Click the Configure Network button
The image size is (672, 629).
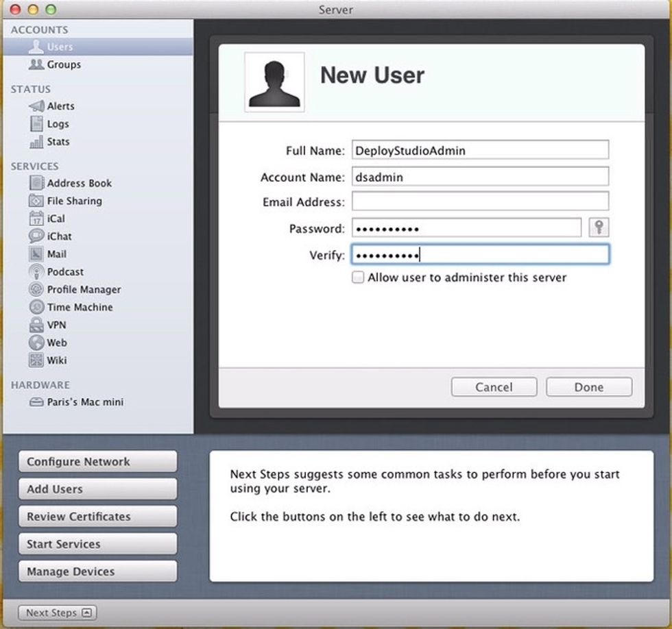click(98, 462)
